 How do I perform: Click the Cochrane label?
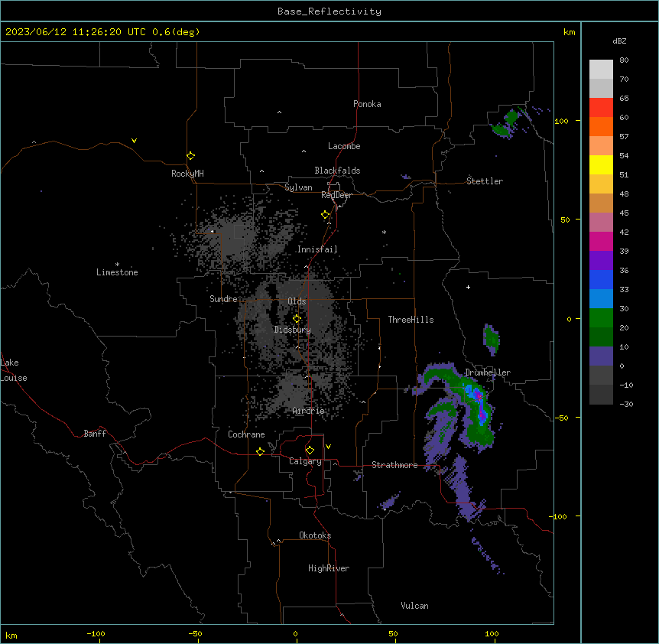click(x=246, y=434)
